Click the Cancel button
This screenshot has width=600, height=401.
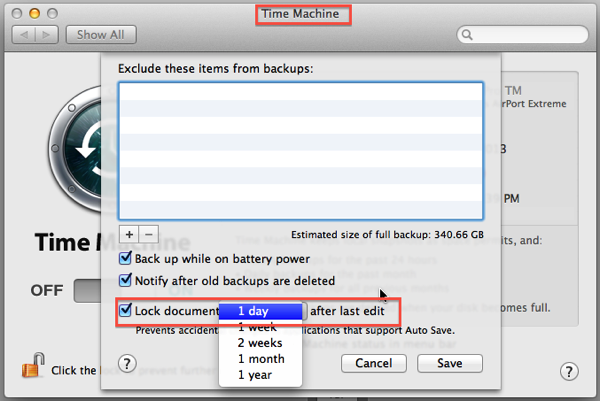coord(373,363)
